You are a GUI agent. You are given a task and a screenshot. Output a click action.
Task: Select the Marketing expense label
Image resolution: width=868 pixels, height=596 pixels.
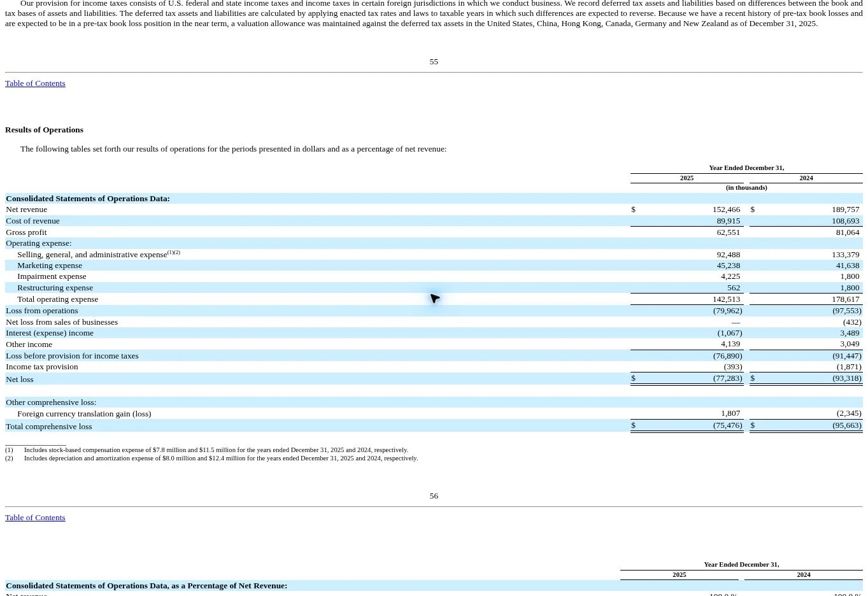click(x=50, y=266)
